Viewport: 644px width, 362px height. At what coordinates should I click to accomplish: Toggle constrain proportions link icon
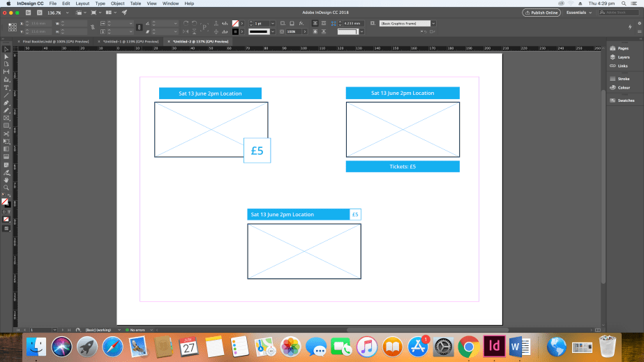tap(93, 27)
